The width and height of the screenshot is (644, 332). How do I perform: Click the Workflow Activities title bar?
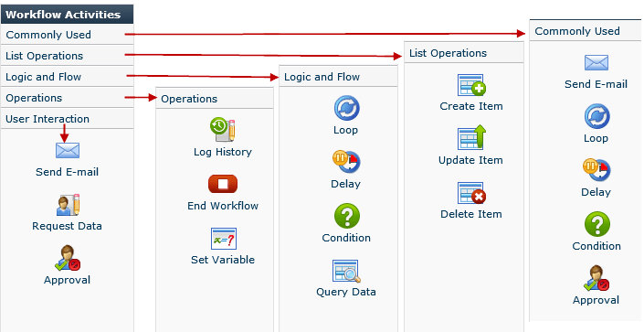[67, 14]
